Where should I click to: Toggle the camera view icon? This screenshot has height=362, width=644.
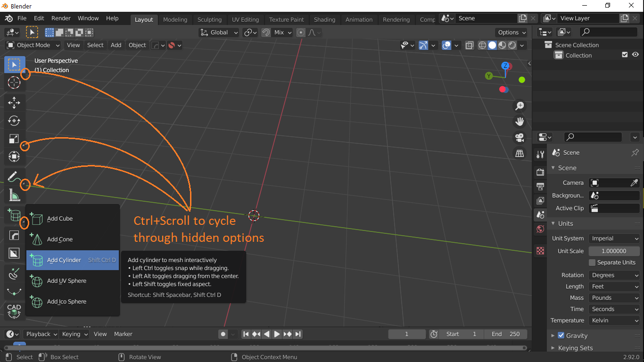click(x=520, y=138)
